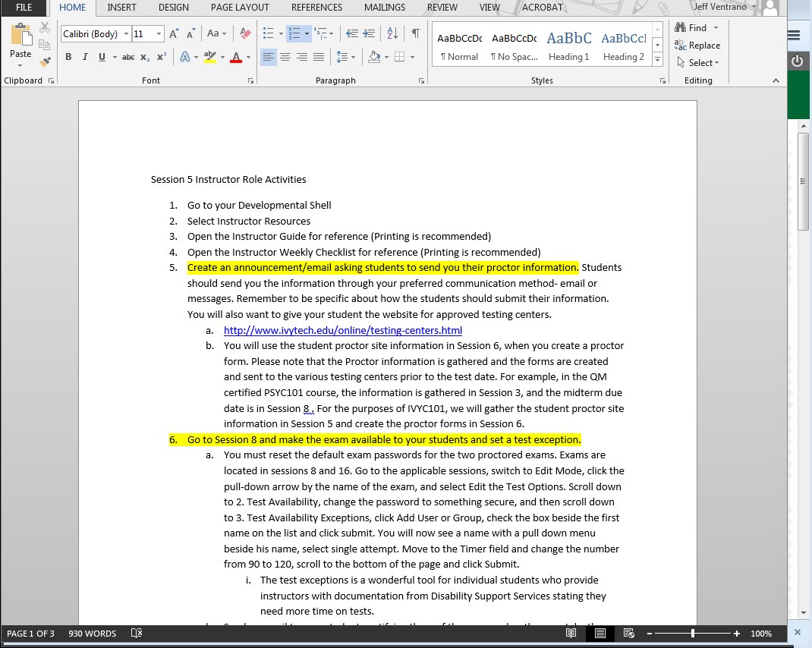Clear all formatting with the eraser icon
The image size is (812, 648).
click(x=245, y=33)
